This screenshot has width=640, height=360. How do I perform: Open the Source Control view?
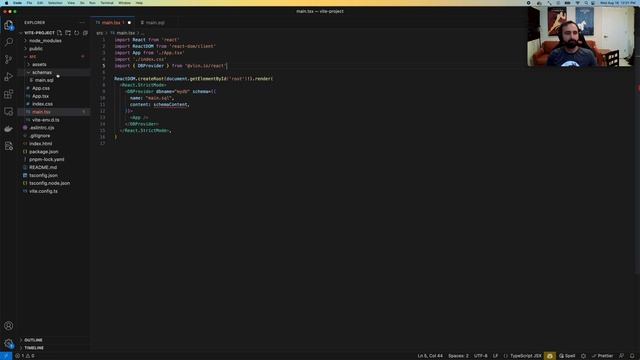click(9, 60)
